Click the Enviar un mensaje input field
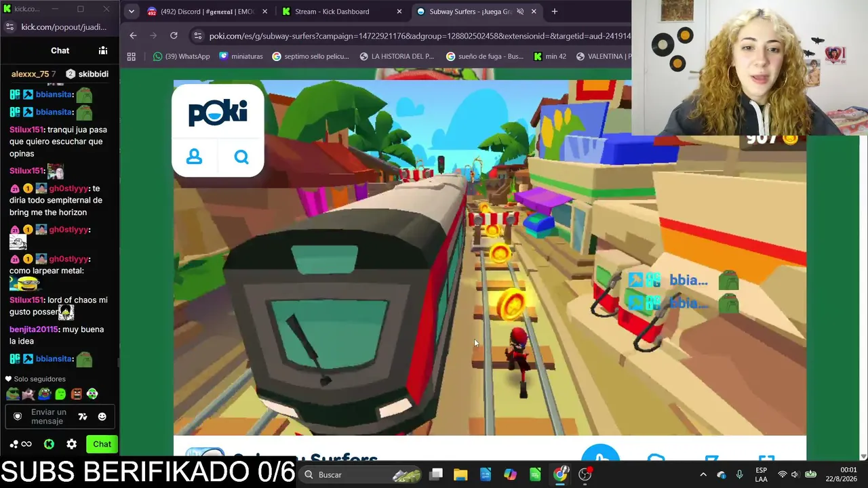This screenshot has width=868, height=488. pos(48,416)
